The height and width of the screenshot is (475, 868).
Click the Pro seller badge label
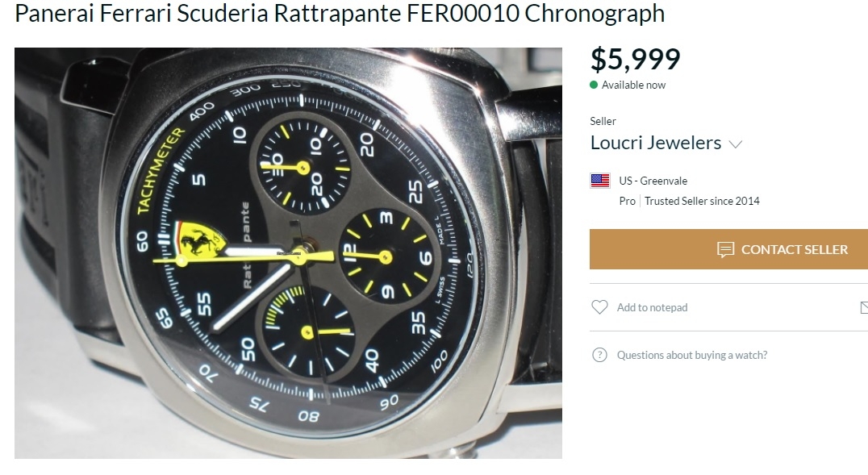click(627, 201)
